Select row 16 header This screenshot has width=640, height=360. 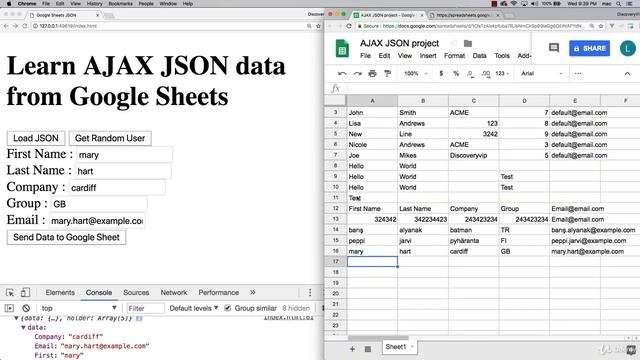[336, 251]
